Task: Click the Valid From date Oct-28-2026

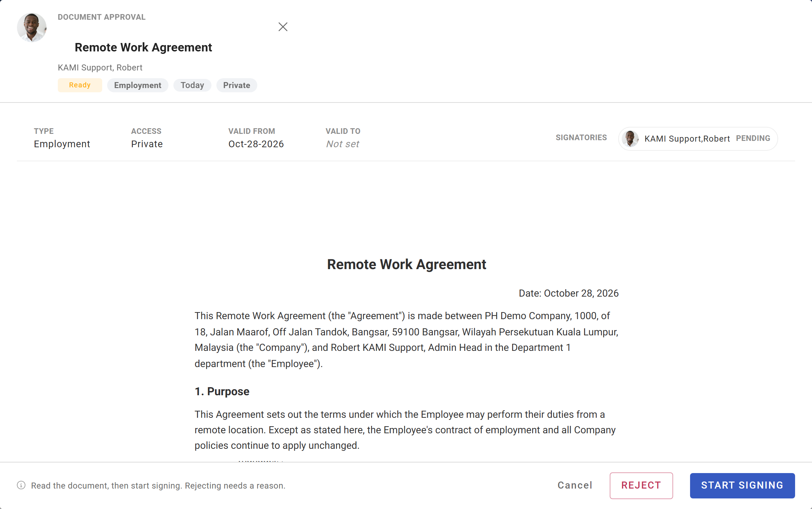Action: 256,144
